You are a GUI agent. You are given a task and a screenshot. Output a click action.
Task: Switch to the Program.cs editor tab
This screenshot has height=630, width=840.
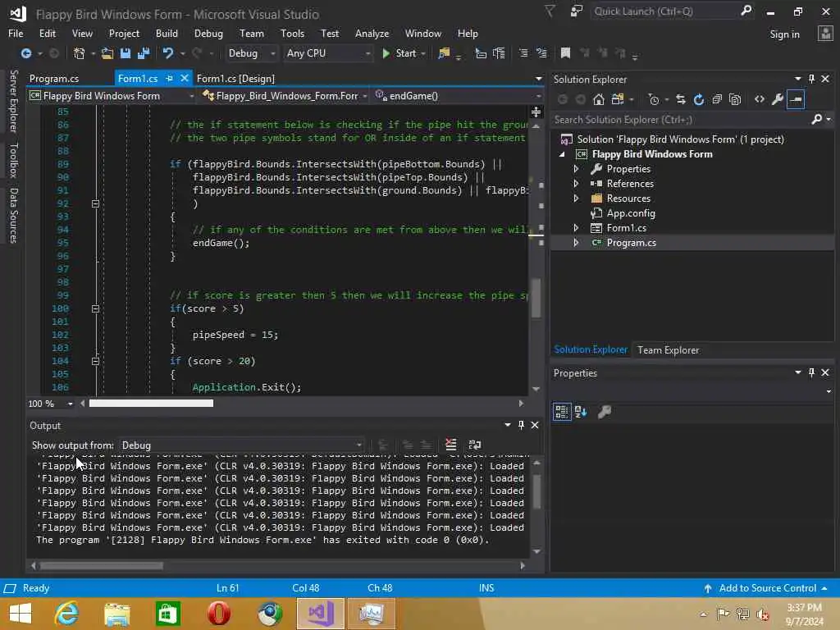[54, 78]
